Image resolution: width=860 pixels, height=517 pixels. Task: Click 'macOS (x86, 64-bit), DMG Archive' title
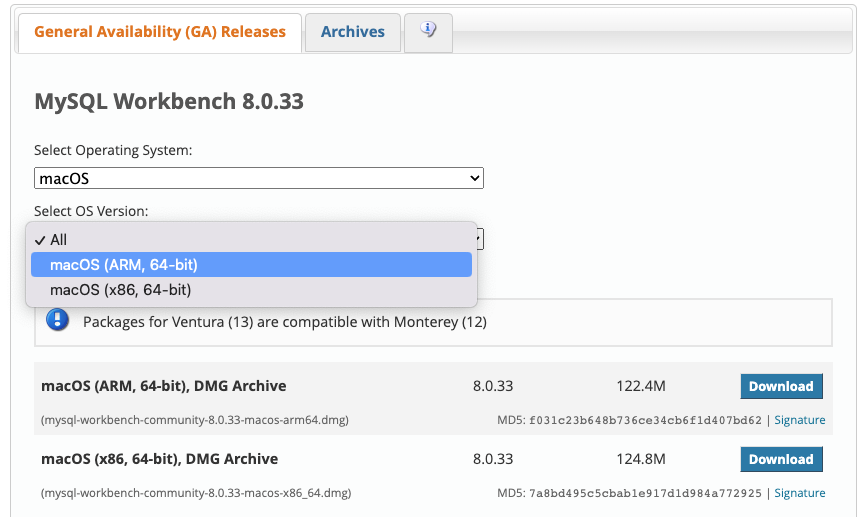tap(160, 459)
